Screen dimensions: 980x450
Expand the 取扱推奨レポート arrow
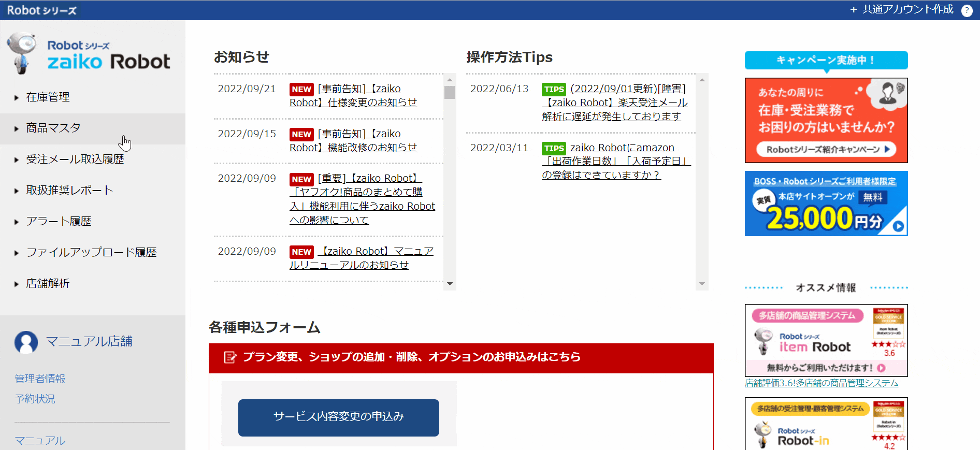(x=17, y=191)
